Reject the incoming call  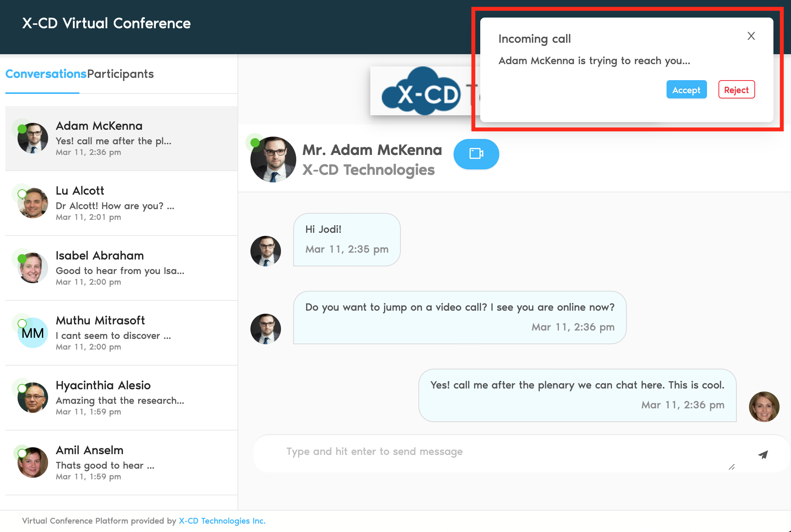coord(736,90)
